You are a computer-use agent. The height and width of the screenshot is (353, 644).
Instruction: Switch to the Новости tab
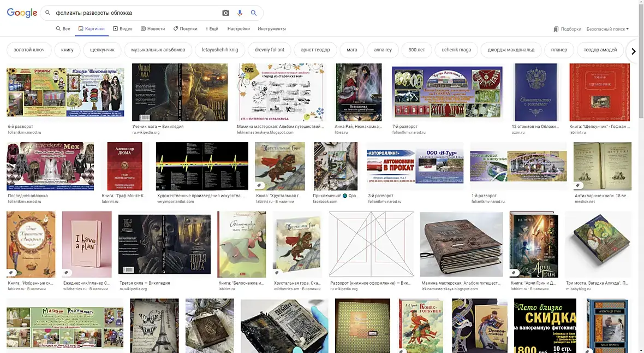(153, 29)
